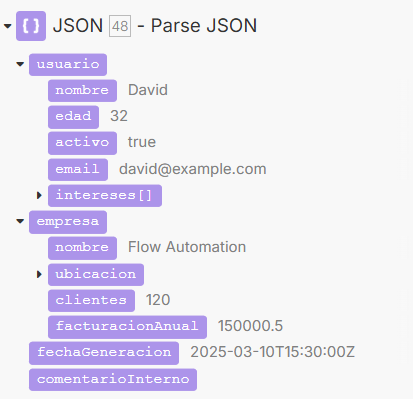Select the intereses[] key pill

105,196
